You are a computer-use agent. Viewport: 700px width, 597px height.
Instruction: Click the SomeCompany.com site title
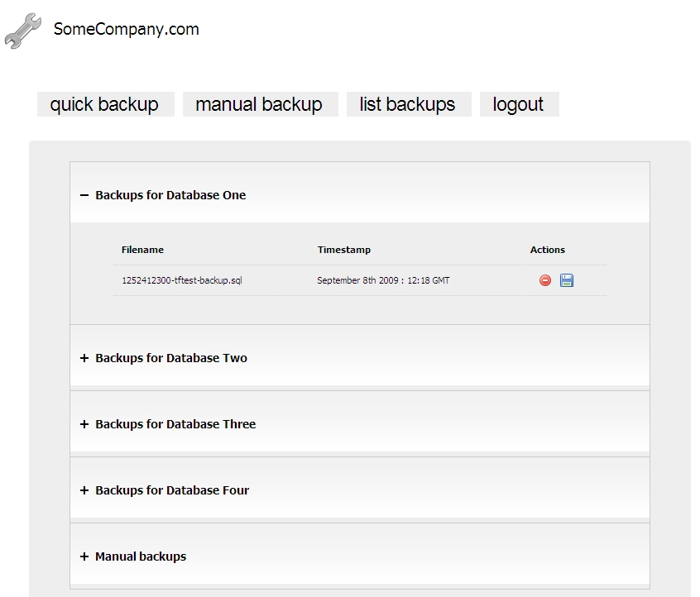[126, 29]
